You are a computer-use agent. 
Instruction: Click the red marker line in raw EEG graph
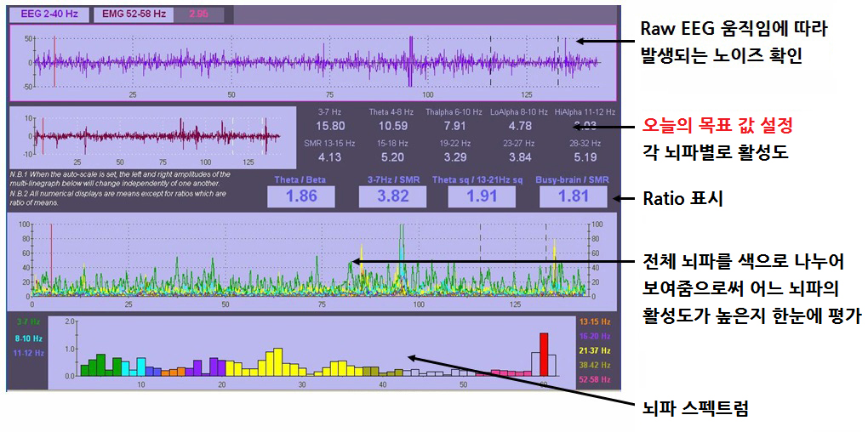54,61
